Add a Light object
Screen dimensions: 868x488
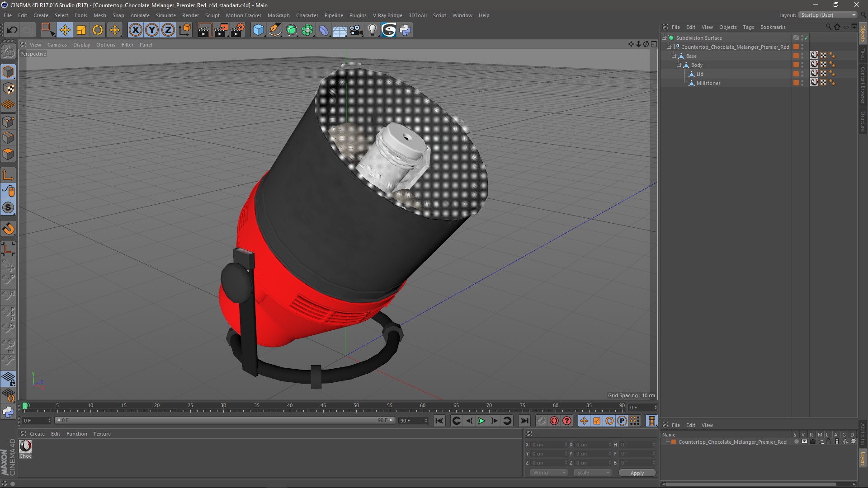(372, 30)
